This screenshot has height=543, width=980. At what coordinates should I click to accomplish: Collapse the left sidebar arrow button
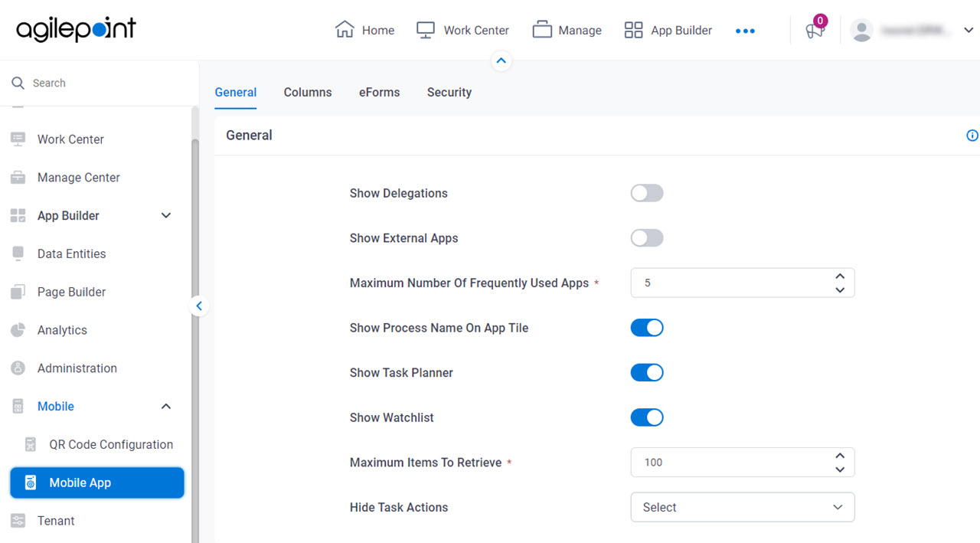(199, 306)
